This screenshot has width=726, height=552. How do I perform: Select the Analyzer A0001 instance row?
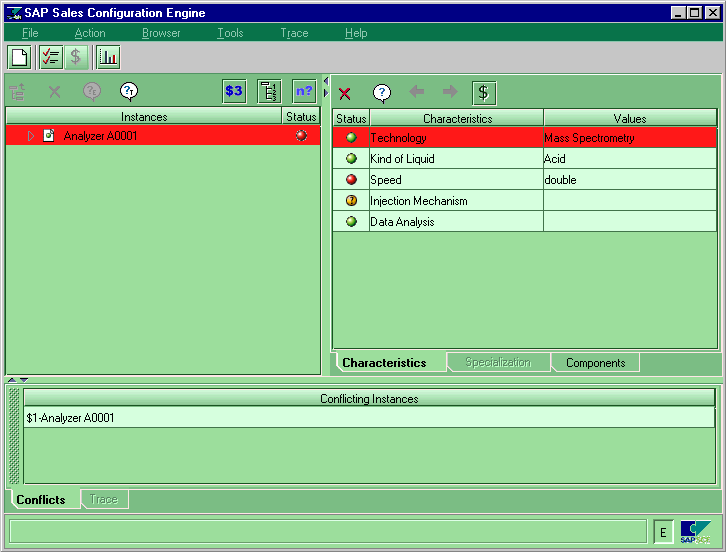pos(163,135)
